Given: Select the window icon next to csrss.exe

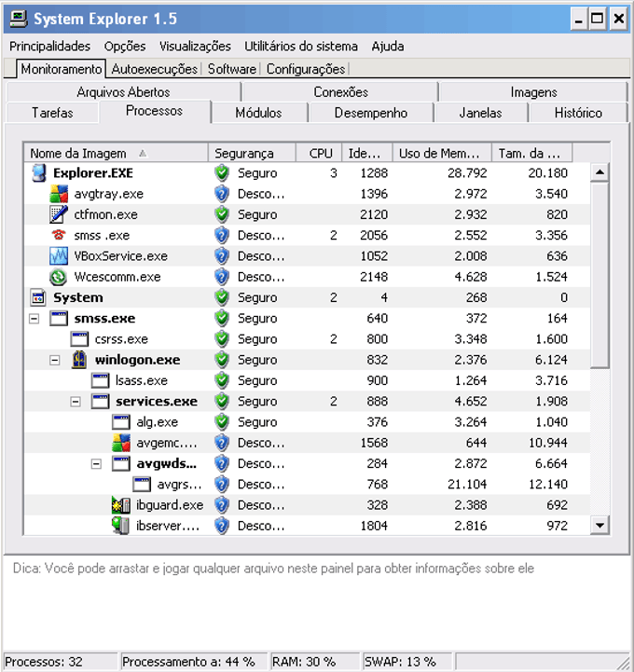Looking at the screenshot, I should (79, 339).
